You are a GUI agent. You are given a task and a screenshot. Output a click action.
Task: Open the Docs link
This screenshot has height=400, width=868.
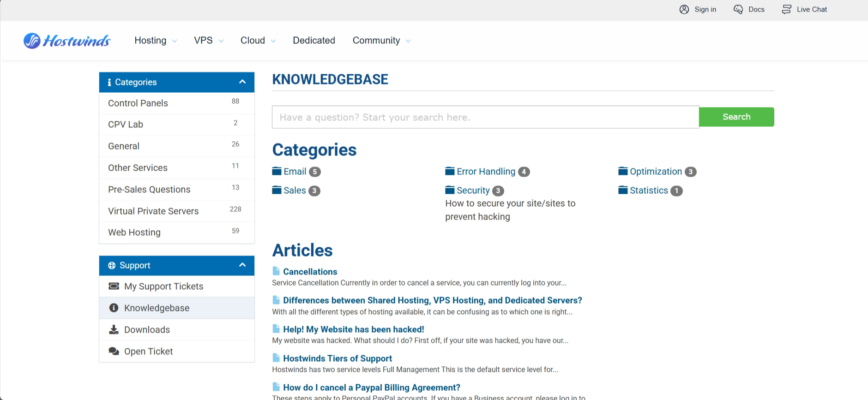pos(756,9)
